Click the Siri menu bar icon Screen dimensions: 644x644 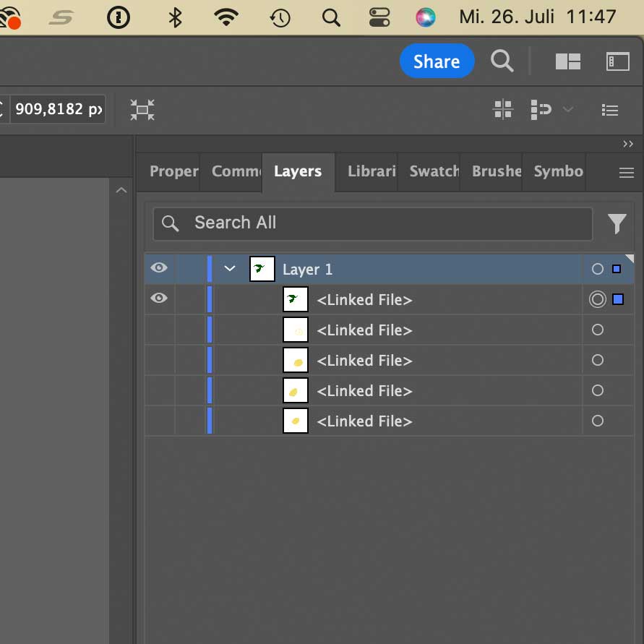pos(426,17)
